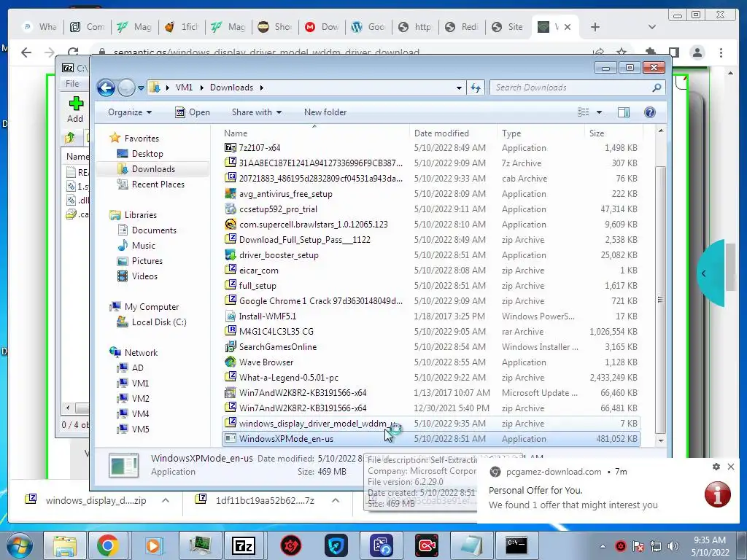Open Windows Start orb
Image resolution: width=747 pixels, height=560 pixels.
coord(20,545)
